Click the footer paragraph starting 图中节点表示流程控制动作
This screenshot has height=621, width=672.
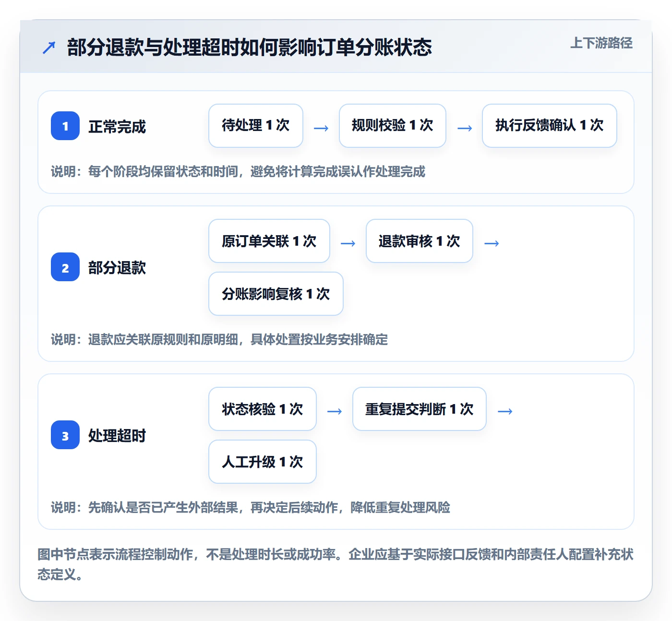336,564
